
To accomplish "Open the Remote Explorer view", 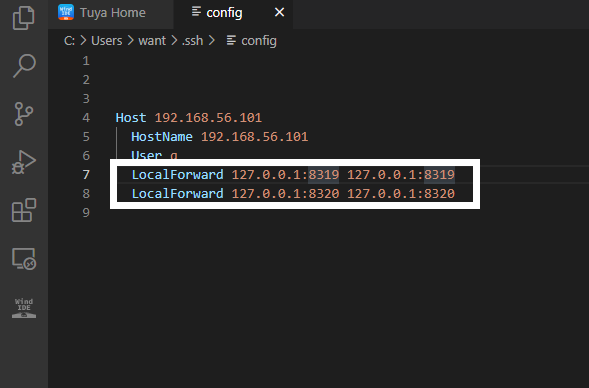I will [24, 259].
